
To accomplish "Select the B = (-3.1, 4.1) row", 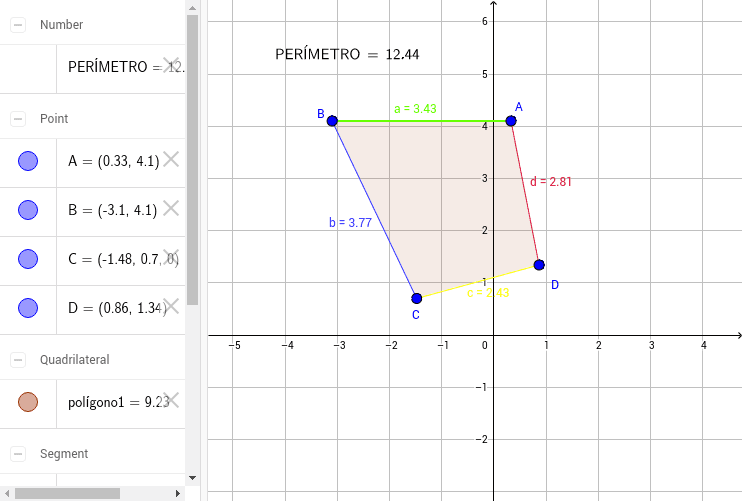I will tap(93, 212).
